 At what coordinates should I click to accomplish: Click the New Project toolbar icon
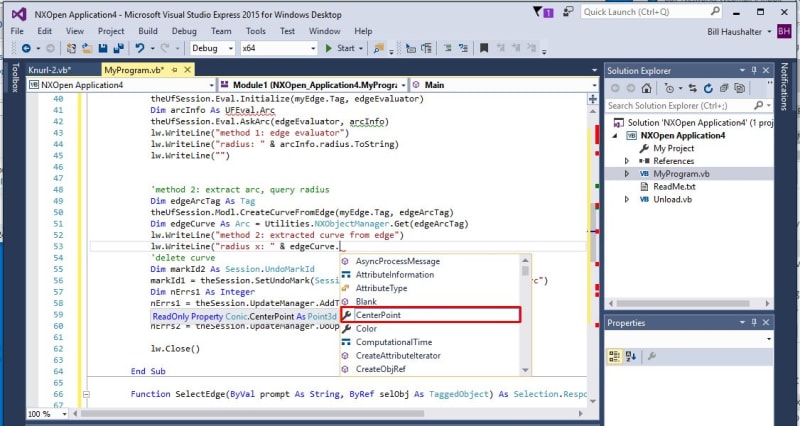(71, 48)
